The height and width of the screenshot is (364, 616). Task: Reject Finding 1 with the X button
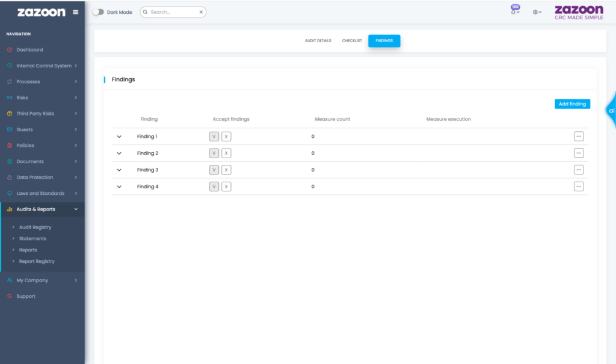click(226, 137)
